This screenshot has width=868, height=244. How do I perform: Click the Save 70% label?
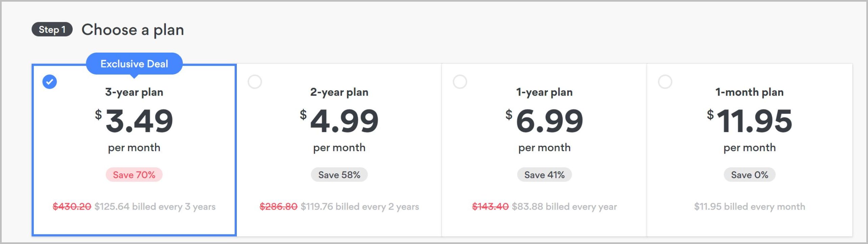click(134, 175)
